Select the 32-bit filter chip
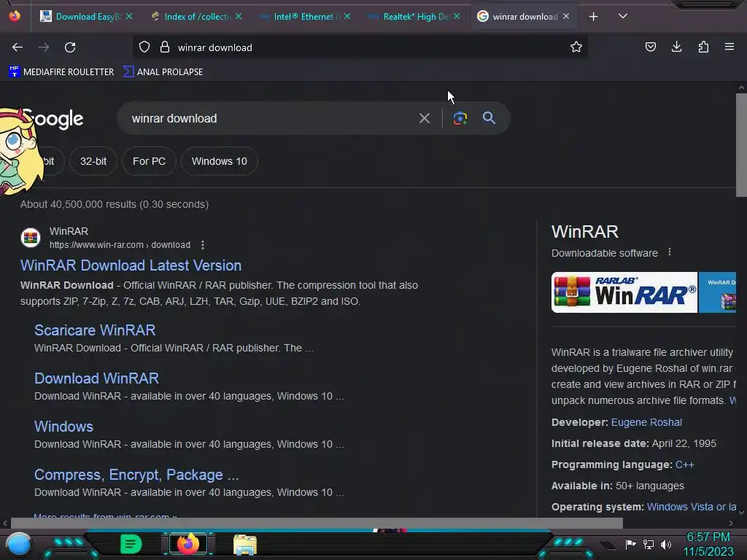 (93, 161)
